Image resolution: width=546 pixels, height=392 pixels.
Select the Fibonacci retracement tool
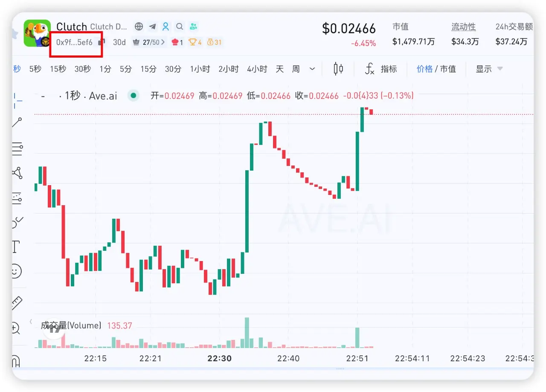click(17, 148)
